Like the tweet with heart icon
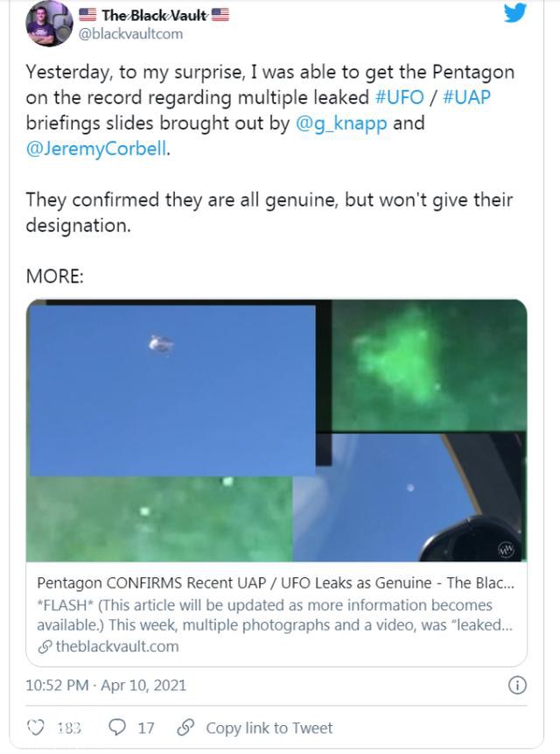This screenshot has height=754, width=560. [36, 728]
